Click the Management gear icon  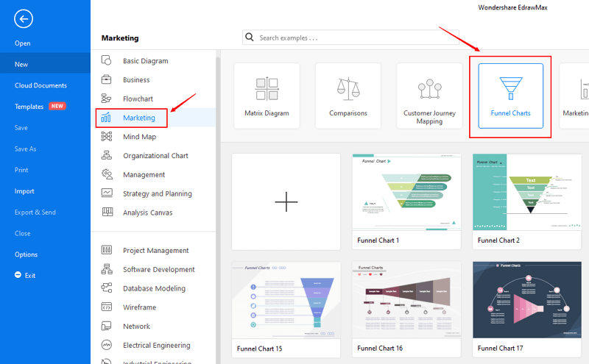(107, 174)
